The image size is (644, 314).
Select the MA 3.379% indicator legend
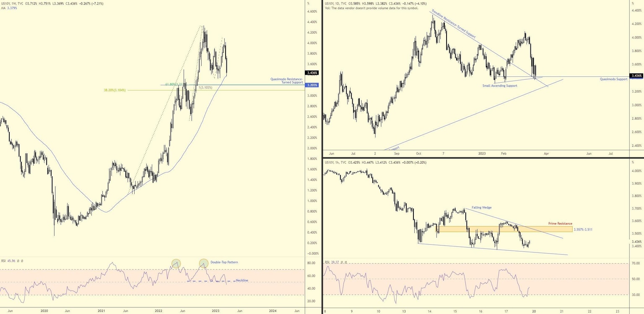(9, 8)
